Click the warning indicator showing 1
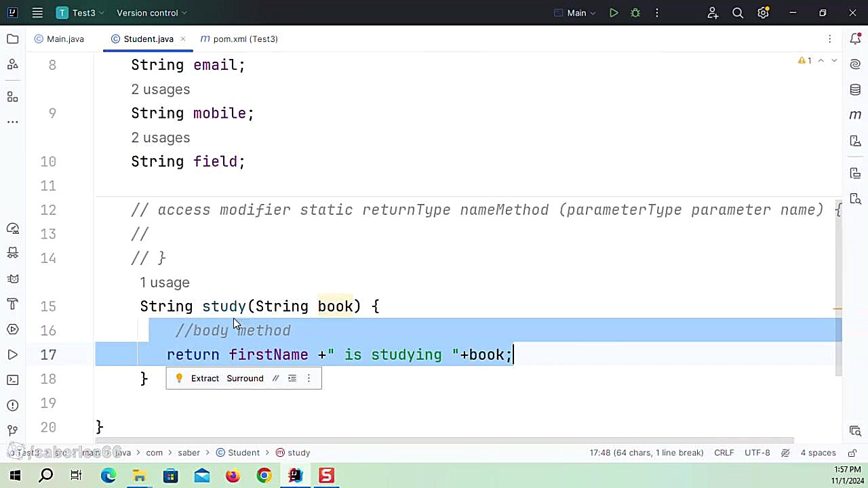This screenshot has height=488, width=868. (x=805, y=61)
